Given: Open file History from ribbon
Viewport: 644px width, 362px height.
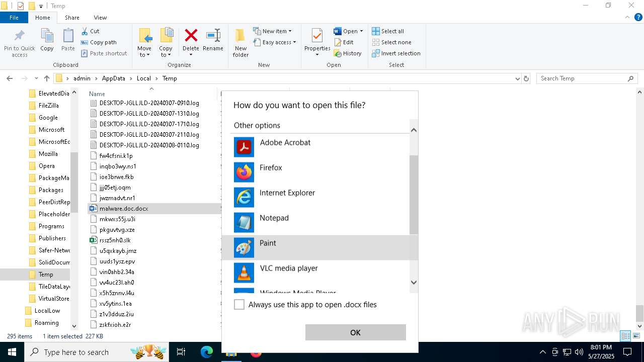Looking at the screenshot, I should (x=348, y=53).
